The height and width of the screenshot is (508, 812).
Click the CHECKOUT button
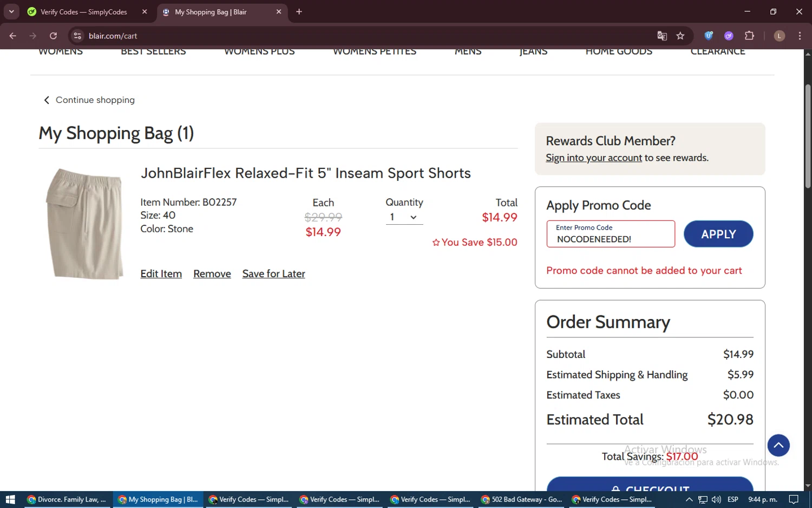point(650,485)
